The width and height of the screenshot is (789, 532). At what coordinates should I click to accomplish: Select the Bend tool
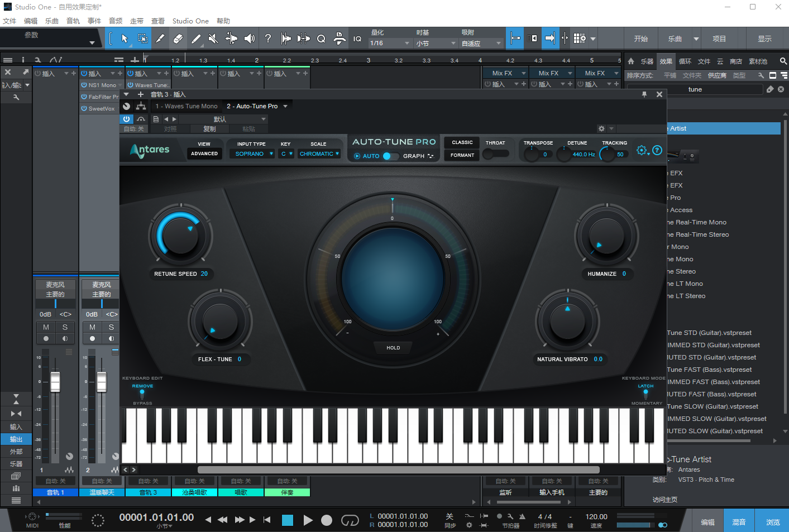pyautogui.click(x=231, y=39)
